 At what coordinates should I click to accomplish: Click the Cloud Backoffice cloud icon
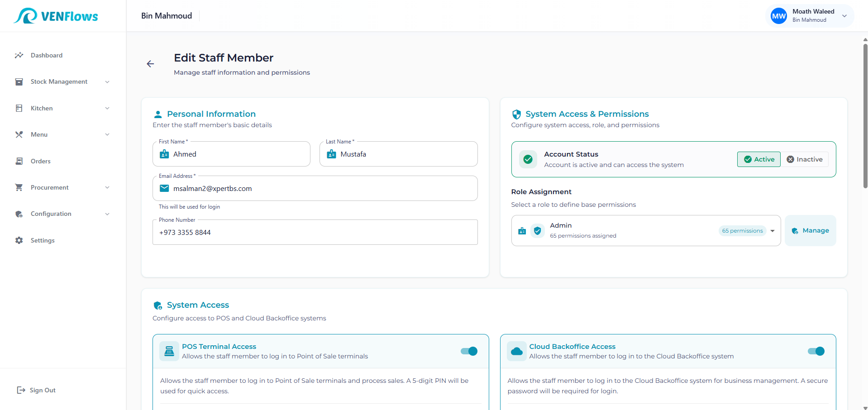(x=516, y=351)
